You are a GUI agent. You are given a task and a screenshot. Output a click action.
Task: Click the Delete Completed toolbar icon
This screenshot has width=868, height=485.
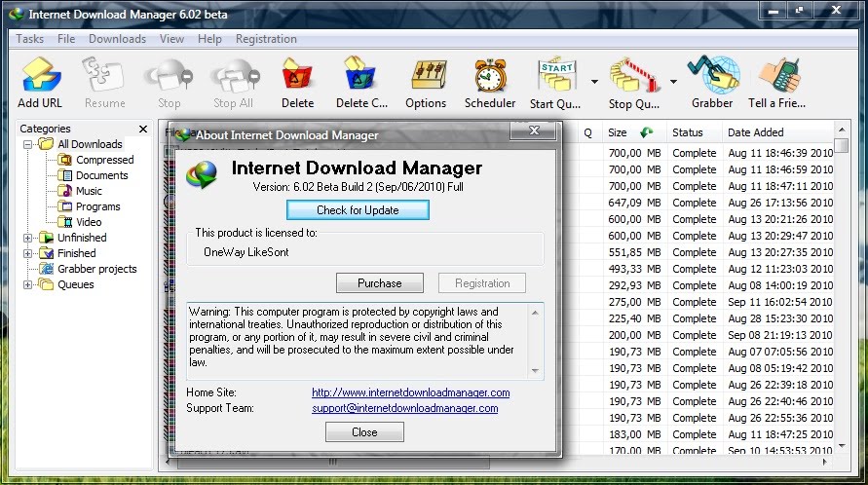coord(361,83)
